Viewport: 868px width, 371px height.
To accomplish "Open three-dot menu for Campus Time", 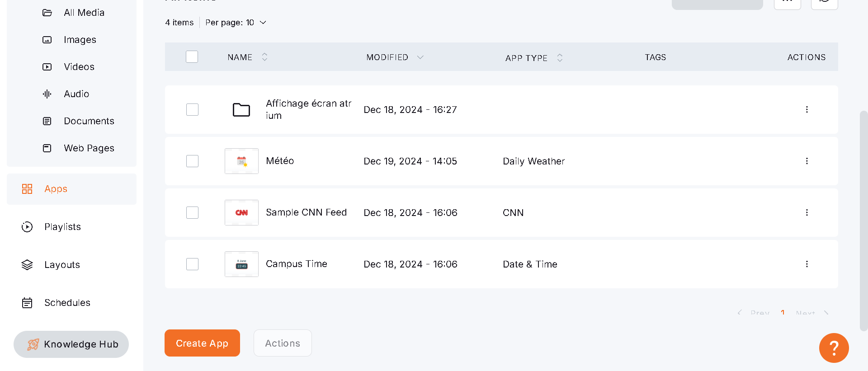I will [x=807, y=264].
